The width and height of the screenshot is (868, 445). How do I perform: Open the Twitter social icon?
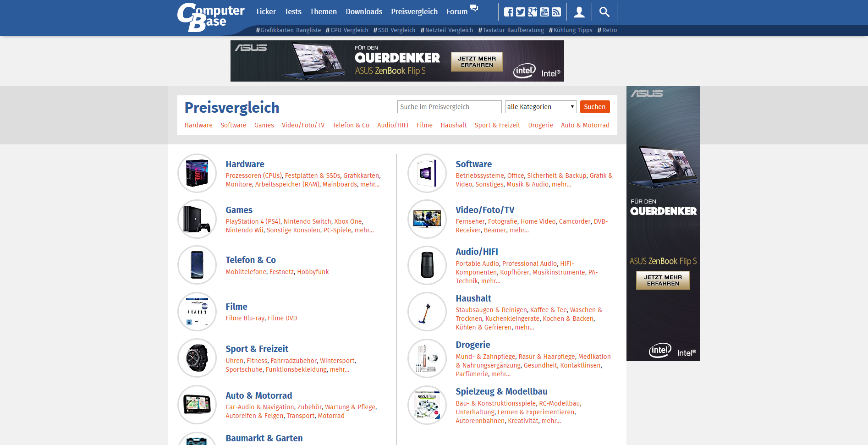pyautogui.click(x=521, y=12)
